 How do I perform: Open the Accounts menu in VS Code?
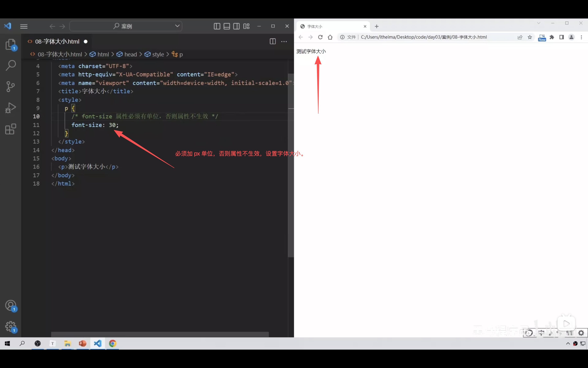pos(11,306)
